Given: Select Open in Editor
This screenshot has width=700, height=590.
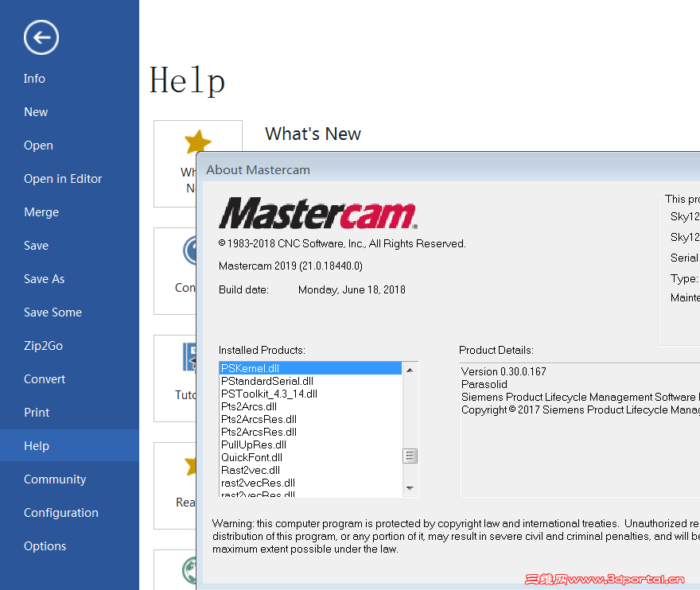Looking at the screenshot, I should 63,179.
